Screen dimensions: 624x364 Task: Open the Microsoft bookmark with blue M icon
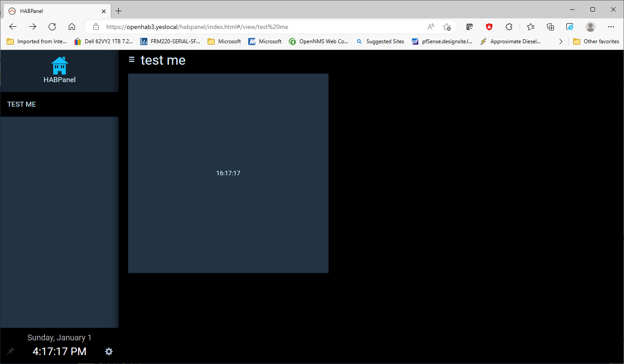click(x=265, y=41)
